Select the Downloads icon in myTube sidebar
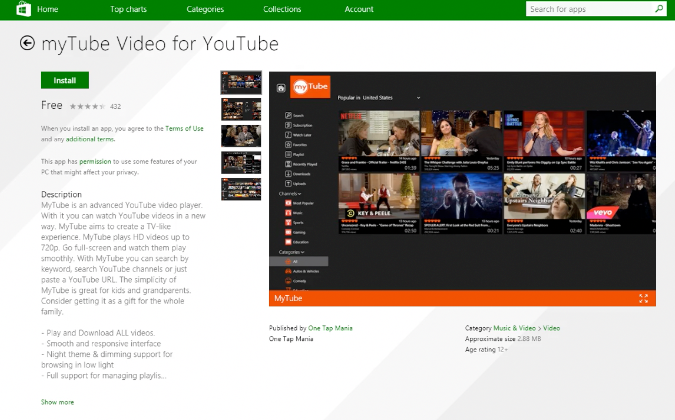The width and height of the screenshot is (675, 420). point(288,174)
